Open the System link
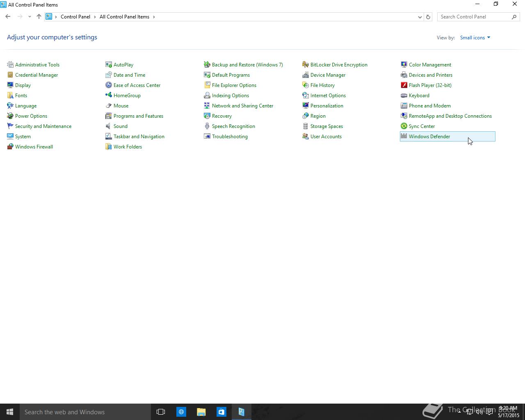Screen dimensions: 525x420 [23, 137]
